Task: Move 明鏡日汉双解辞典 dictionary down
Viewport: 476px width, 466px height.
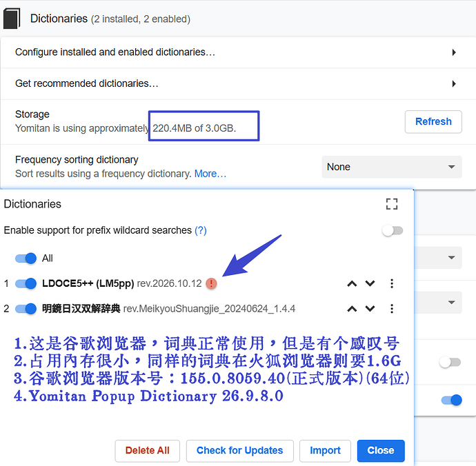Action: click(370, 309)
